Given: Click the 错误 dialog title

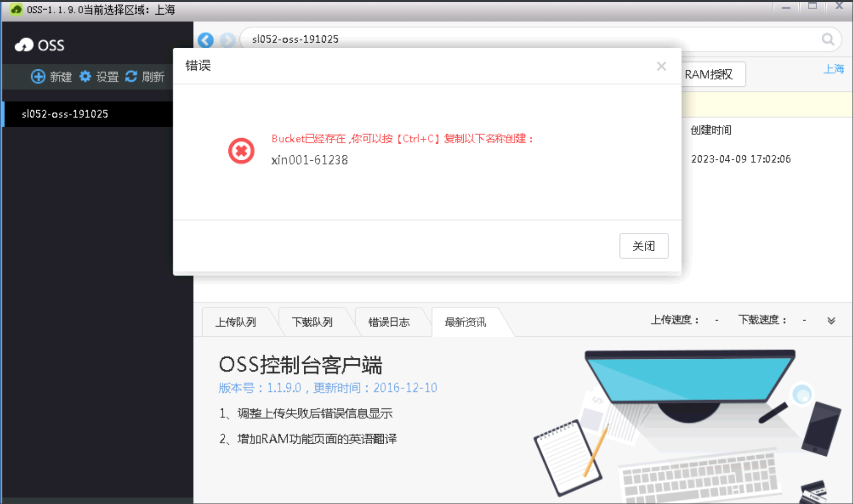Looking at the screenshot, I should point(198,66).
